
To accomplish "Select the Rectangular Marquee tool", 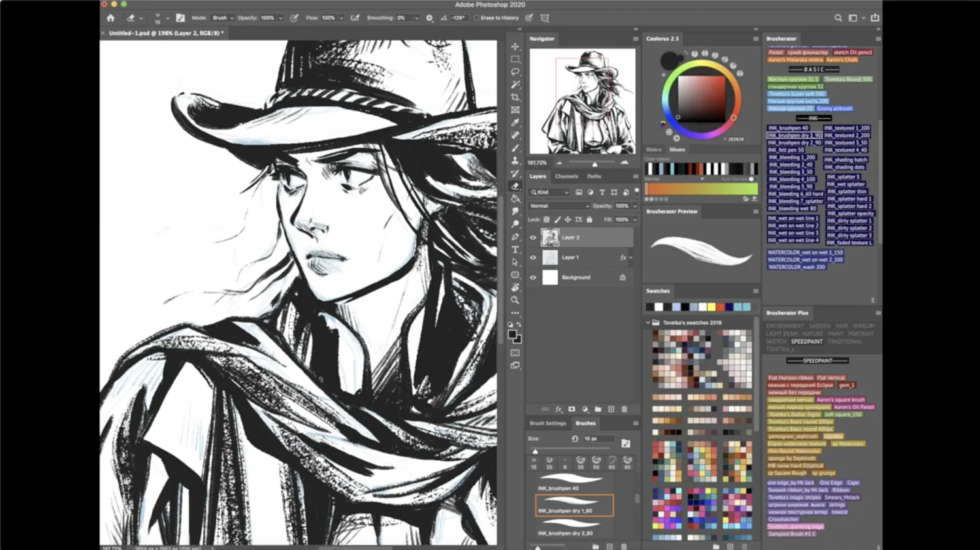I will pyautogui.click(x=515, y=59).
